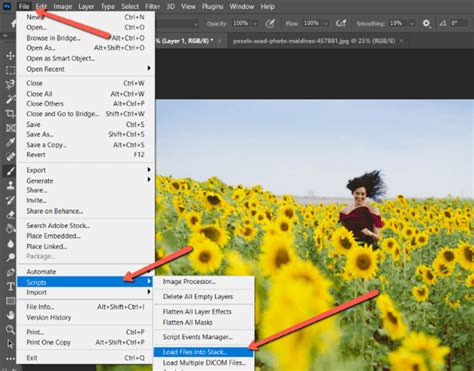The image size is (474, 371).
Task: Switch to pexels-asad-photo-maldives-457881.jpg tab
Action: tap(314, 41)
